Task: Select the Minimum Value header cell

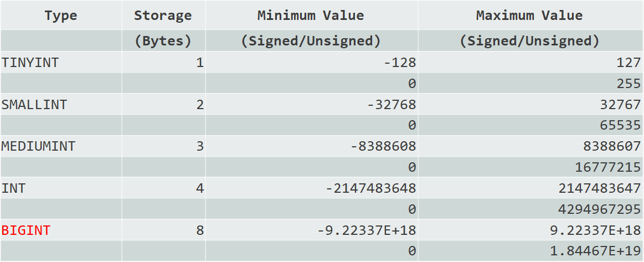Action: [x=311, y=16]
